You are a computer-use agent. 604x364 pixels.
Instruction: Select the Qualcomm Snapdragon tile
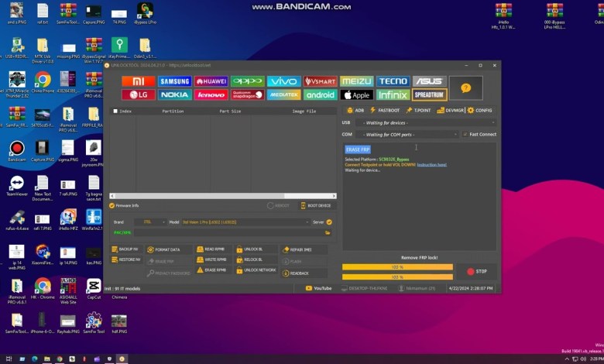pos(248,94)
